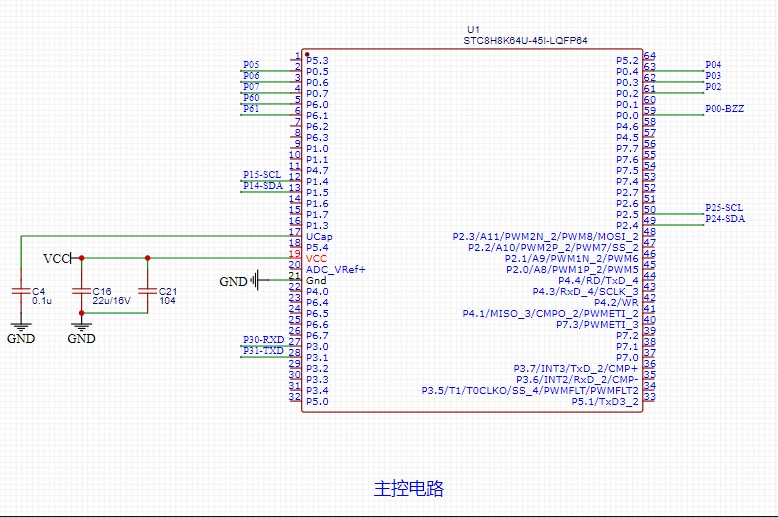Select the C21 capacitor symbol

(147, 290)
